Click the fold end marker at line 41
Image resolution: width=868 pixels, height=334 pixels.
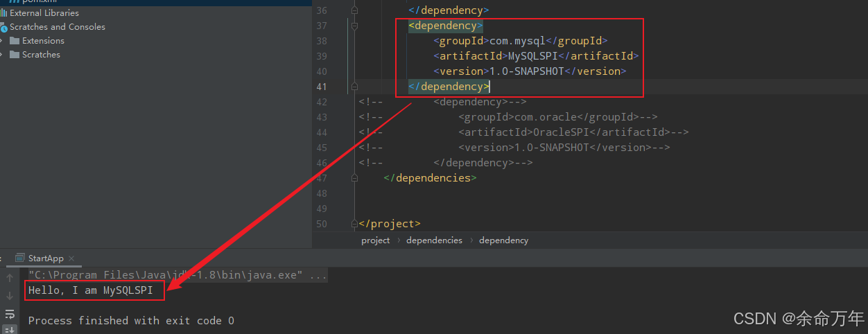coord(354,87)
